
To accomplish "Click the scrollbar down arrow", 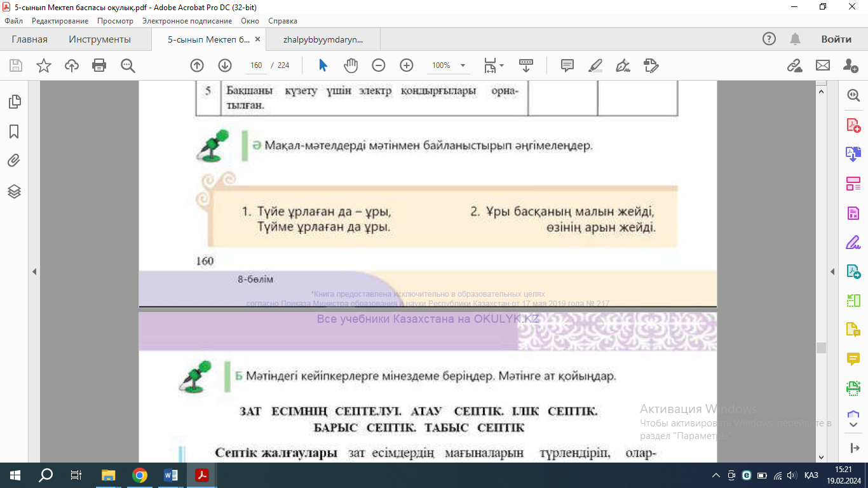I will [x=822, y=457].
